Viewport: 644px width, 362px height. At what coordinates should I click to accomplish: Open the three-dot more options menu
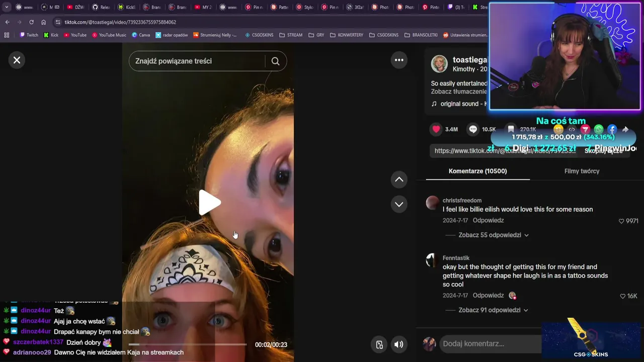coord(399,60)
